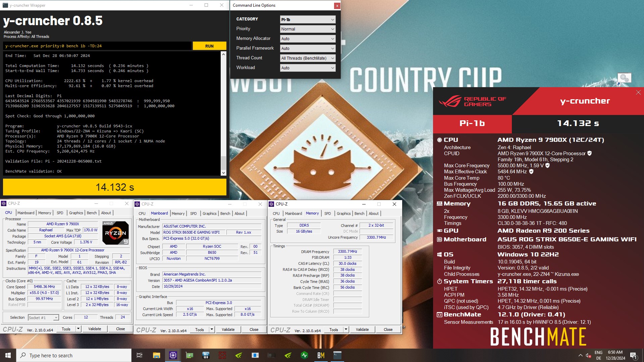This screenshot has width=644, height=362.
Task: Click DRAM Frequency value 3300.7 MHz
Action: coord(347,251)
